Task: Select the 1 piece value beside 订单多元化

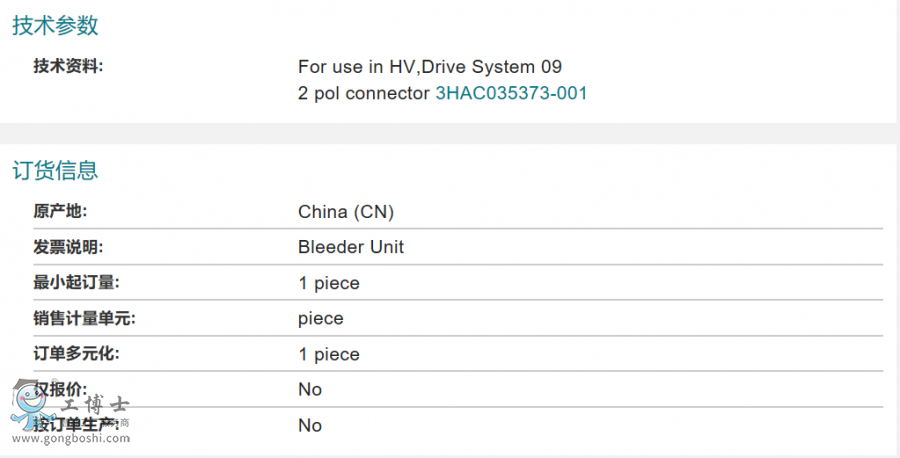Action: coord(329,354)
